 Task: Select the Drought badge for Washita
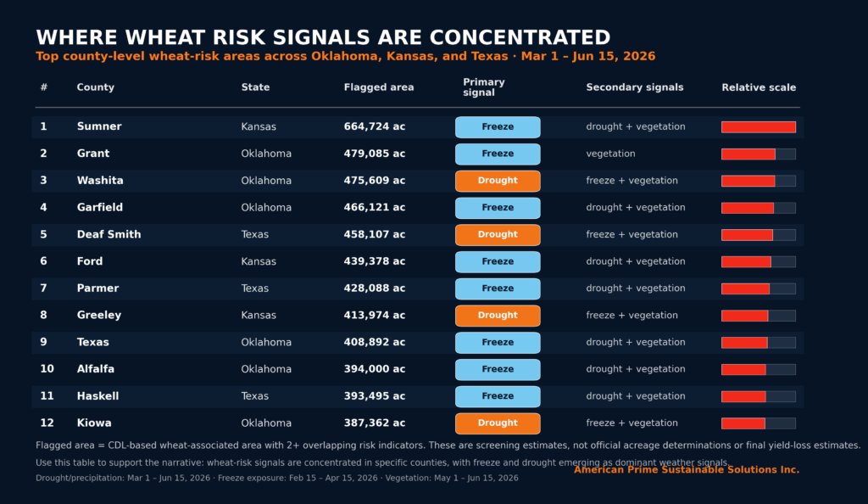pos(498,181)
